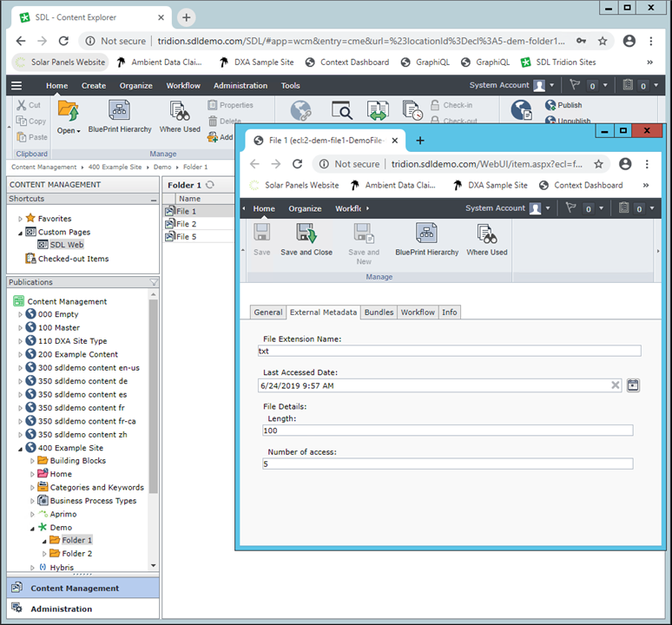
Task: Expand the Folder 2 tree node
Action: (x=44, y=554)
